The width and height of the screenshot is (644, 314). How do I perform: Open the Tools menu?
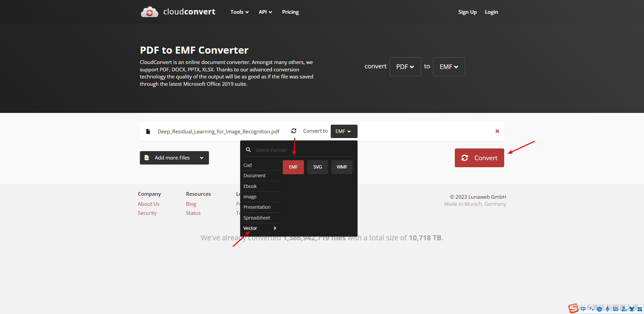pos(239,12)
